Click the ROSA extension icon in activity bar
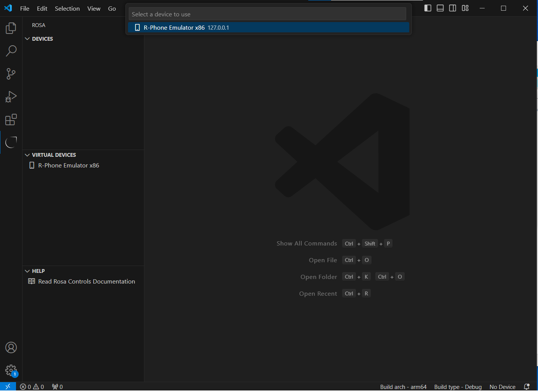The image size is (538, 392). pos(11,142)
